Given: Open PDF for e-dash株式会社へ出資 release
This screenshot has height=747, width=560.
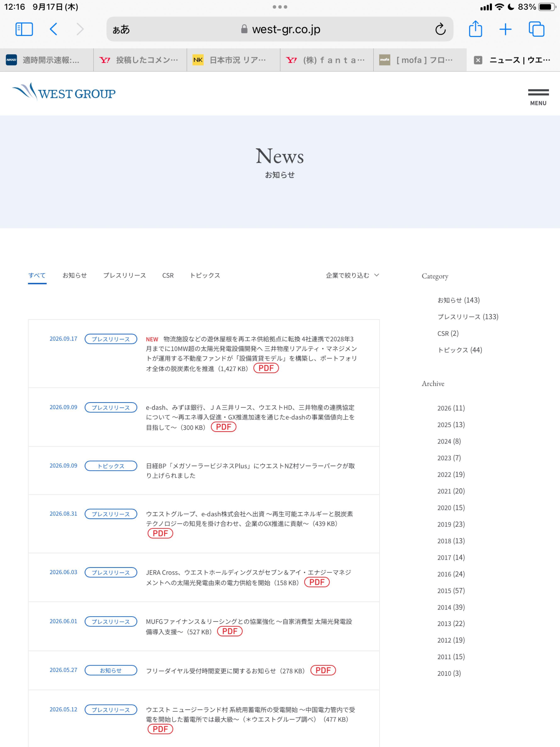Looking at the screenshot, I should click(x=160, y=533).
